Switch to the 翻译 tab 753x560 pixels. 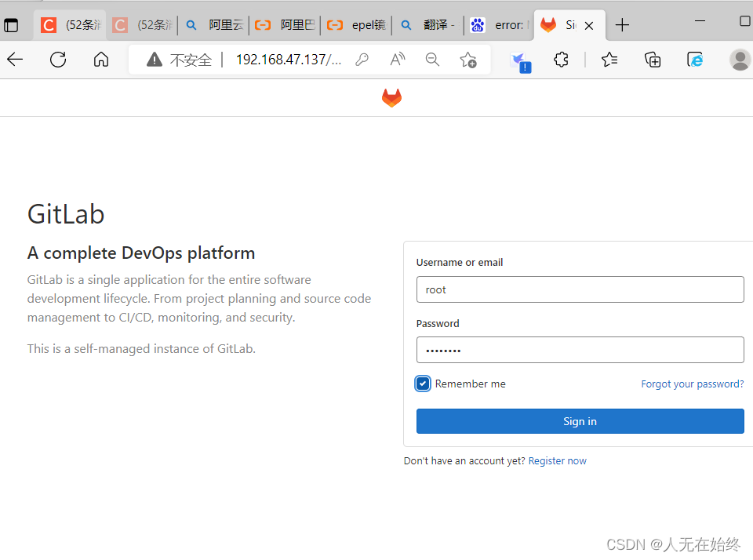click(x=427, y=25)
